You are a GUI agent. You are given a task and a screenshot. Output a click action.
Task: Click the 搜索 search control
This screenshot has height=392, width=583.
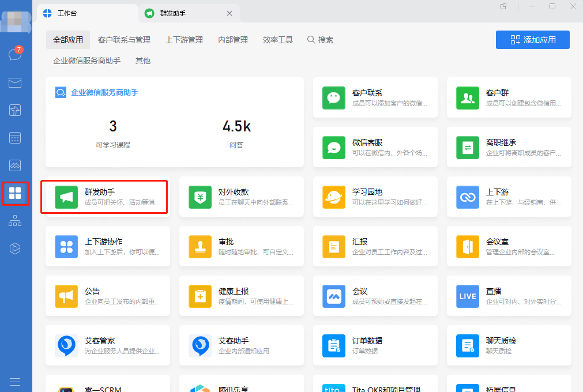pyautogui.click(x=320, y=40)
